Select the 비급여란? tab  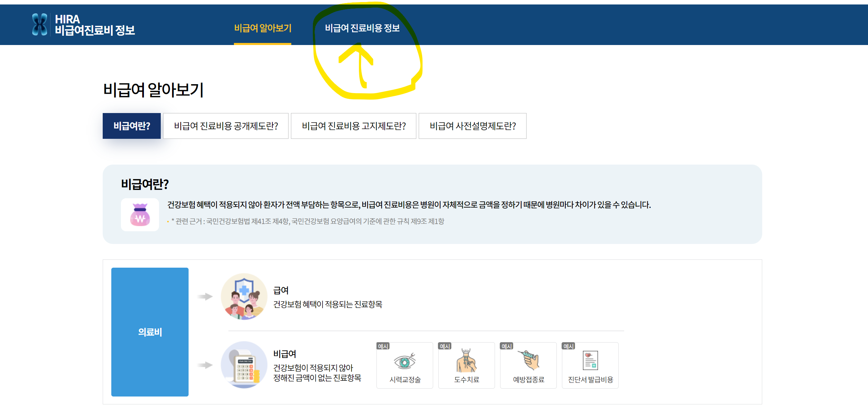(x=132, y=126)
